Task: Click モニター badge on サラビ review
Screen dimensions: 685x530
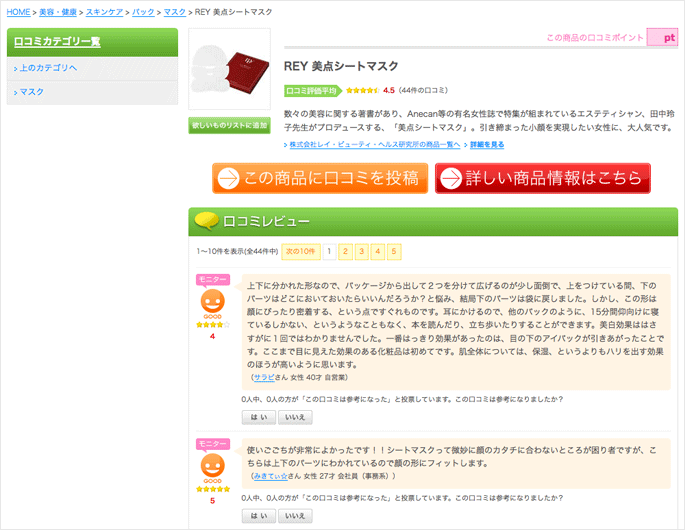Action: pos(213,280)
